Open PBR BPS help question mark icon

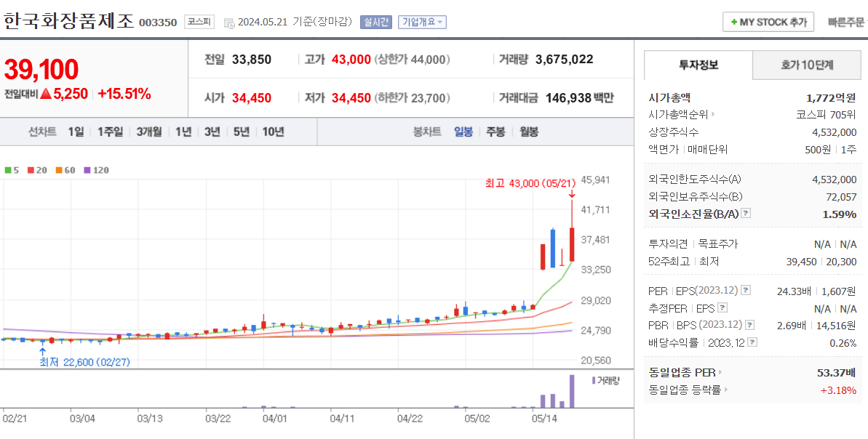click(x=750, y=325)
